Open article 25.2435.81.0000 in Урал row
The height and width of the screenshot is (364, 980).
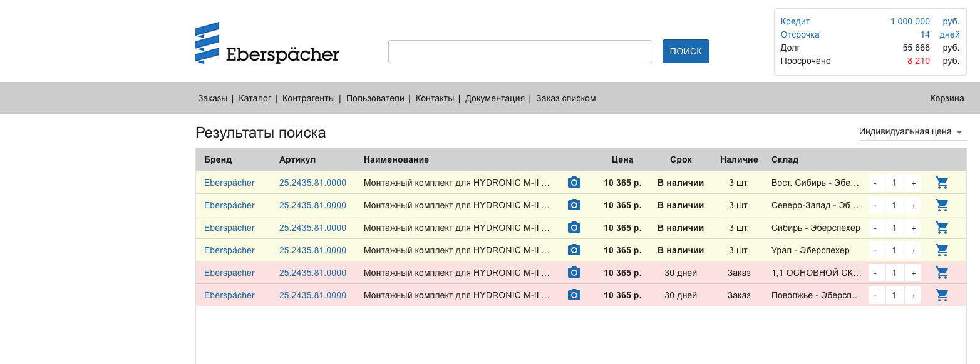pyautogui.click(x=312, y=250)
